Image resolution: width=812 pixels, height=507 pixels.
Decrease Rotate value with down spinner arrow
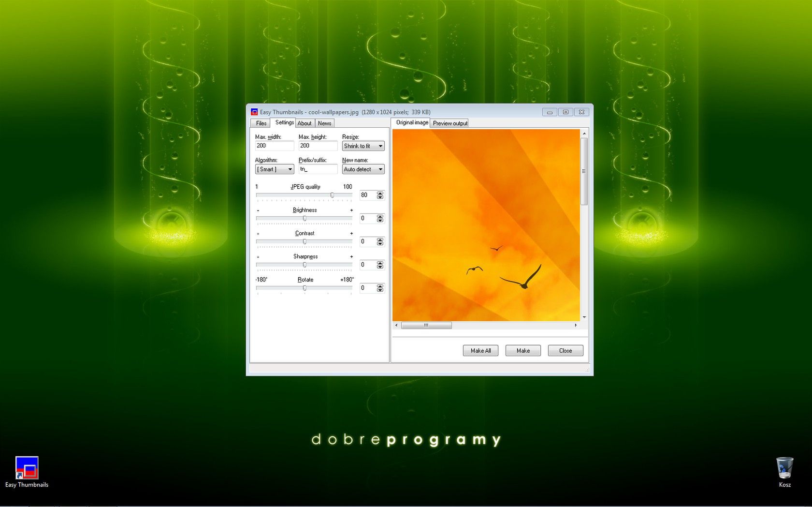click(x=380, y=290)
